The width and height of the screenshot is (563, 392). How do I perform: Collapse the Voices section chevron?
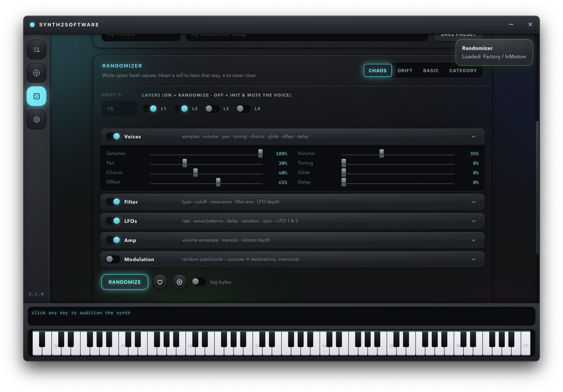tap(473, 137)
